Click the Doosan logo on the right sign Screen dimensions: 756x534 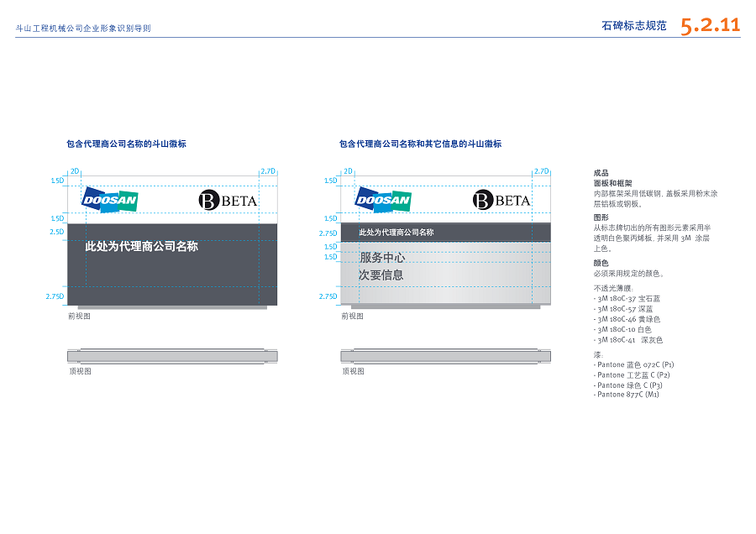click(x=383, y=200)
